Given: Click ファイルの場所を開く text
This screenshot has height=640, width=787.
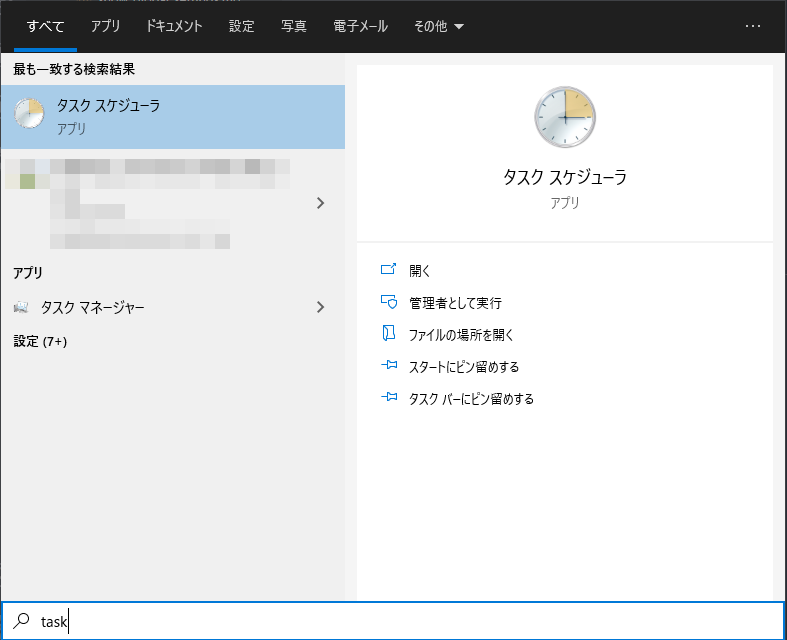Looking at the screenshot, I should point(461,334).
